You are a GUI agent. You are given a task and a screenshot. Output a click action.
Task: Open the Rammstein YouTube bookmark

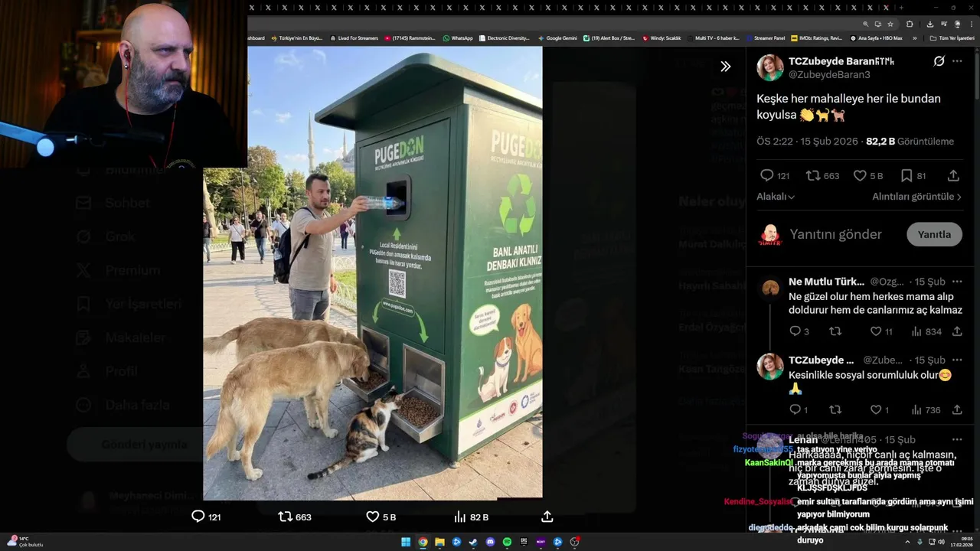410,38
